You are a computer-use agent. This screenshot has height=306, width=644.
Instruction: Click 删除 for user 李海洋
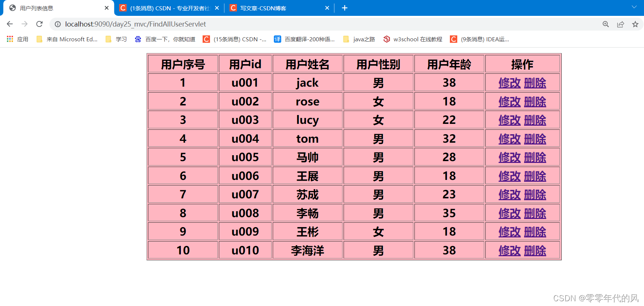(535, 250)
